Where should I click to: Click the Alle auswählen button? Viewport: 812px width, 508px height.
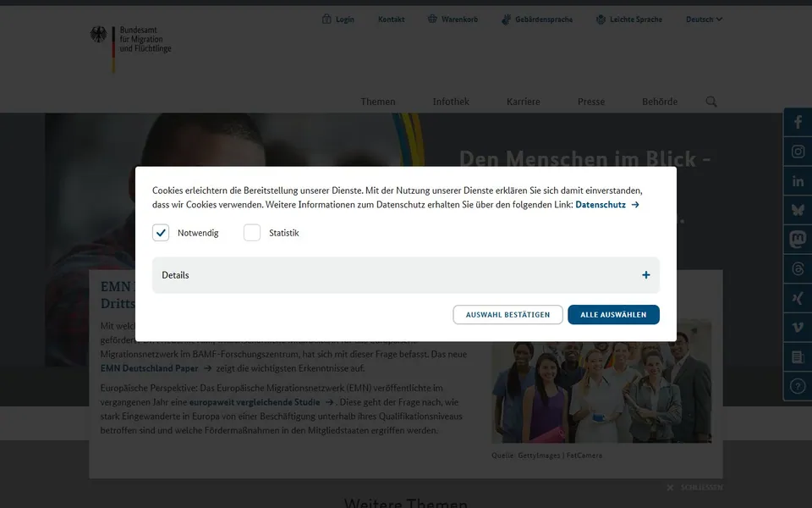(614, 315)
